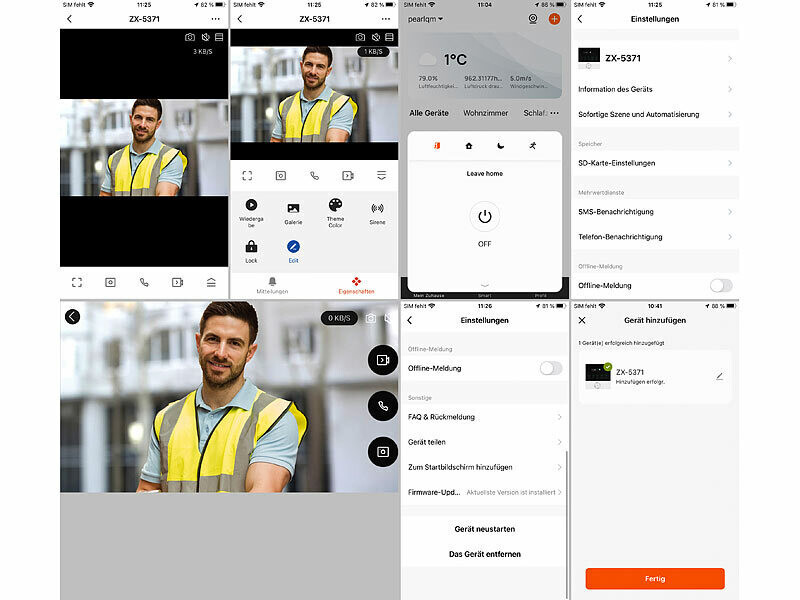
Task: Tap round record button in fullscreen view
Action: pyautogui.click(x=383, y=360)
